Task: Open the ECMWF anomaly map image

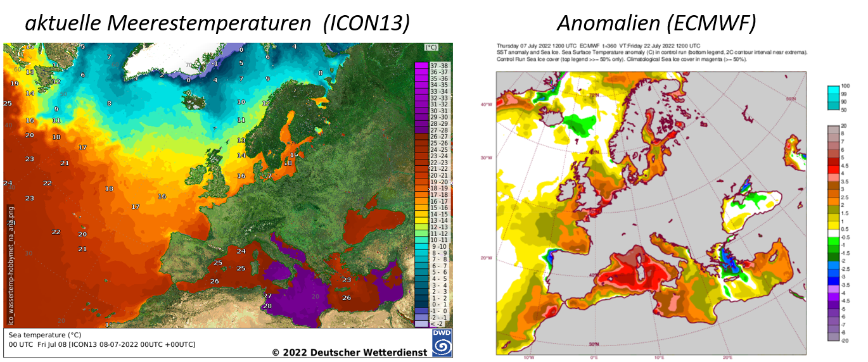Action: click(653, 212)
